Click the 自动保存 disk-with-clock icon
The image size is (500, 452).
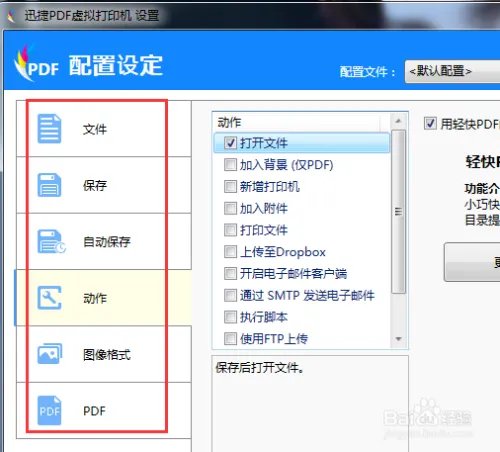(51, 241)
